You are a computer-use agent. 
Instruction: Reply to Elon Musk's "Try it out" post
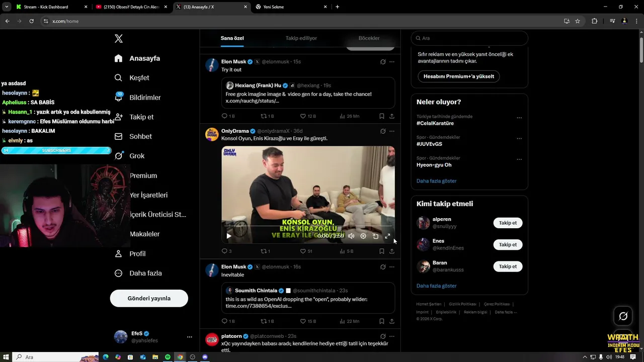[x=225, y=116]
